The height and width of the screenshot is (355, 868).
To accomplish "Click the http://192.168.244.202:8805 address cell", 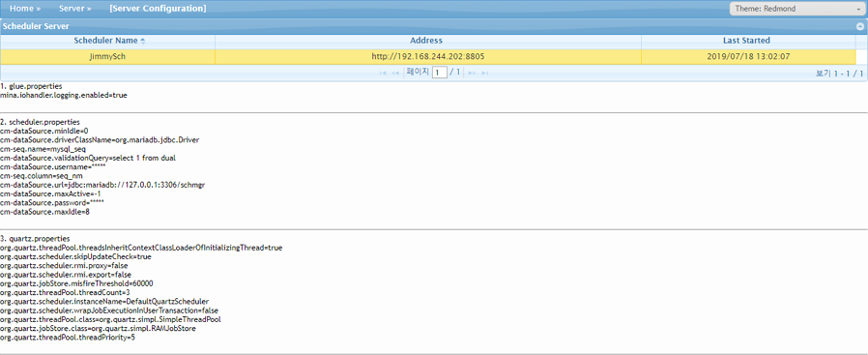I will [x=428, y=56].
